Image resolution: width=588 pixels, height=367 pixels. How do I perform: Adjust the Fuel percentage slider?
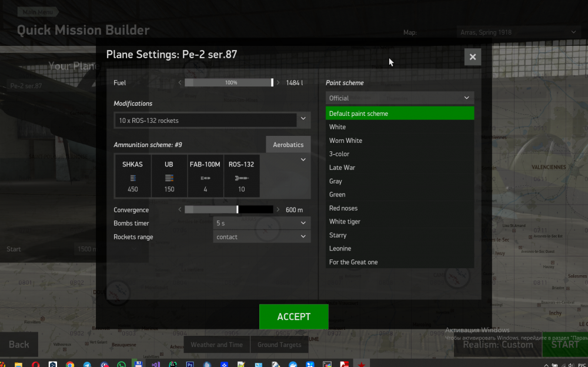pyautogui.click(x=229, y=82)
